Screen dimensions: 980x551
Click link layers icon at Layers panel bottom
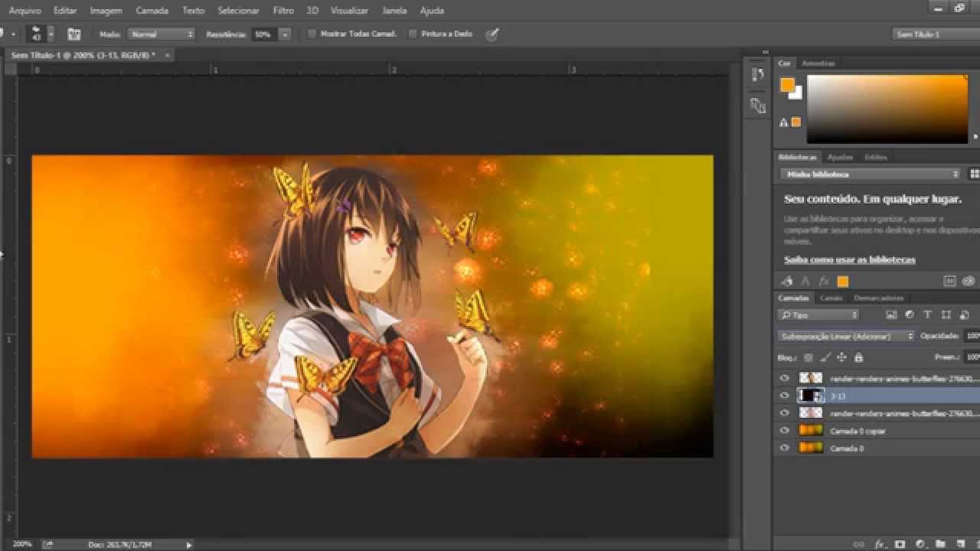point(858,544)
